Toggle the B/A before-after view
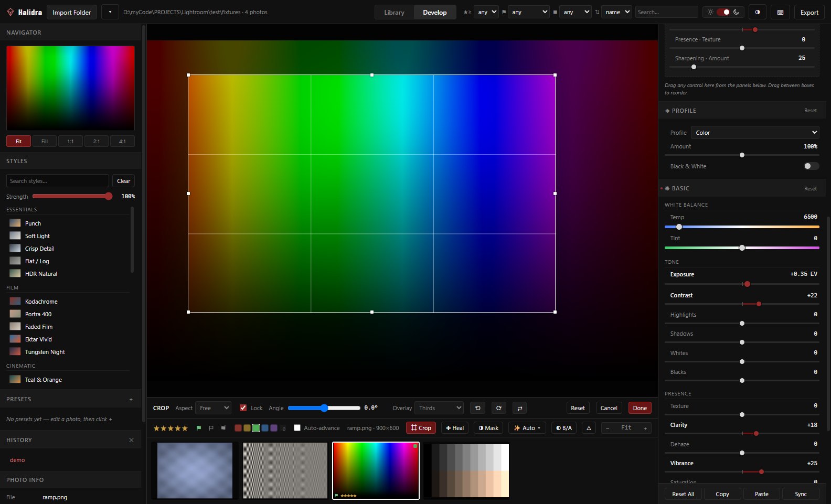The image size is (831, 504). pyautogui.click(x=563, y=428)
